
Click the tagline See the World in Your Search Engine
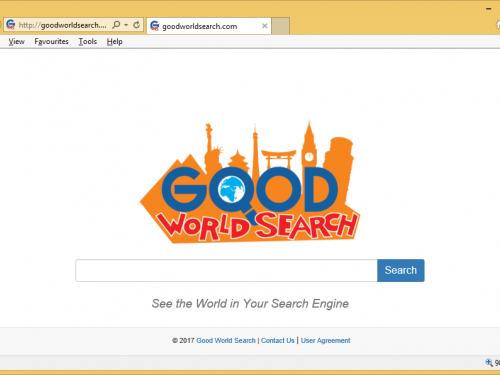250,303
